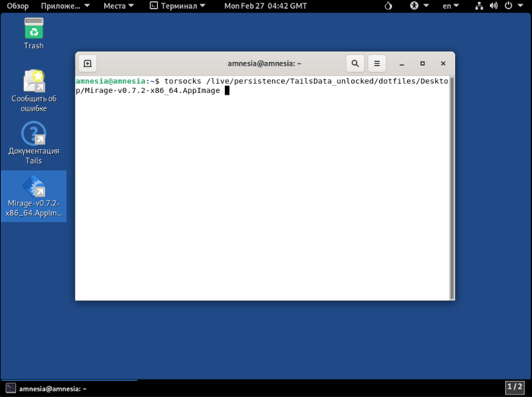
Task: Open the terminal hamburger menu
Action: [377, 63]
